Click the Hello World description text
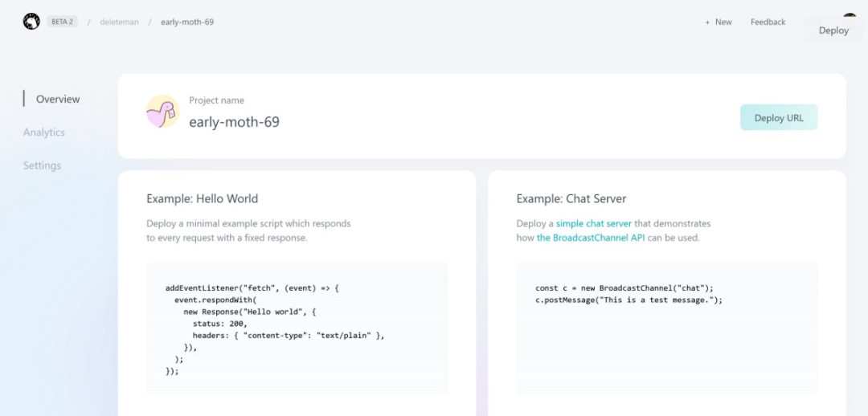 click(x=248, y=230)
